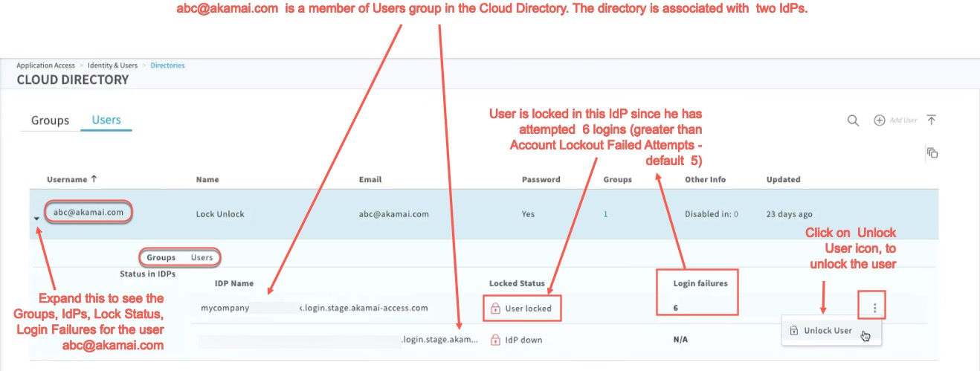The height and width of the screenshot is (371, 980).
Task: Go to Identity & Users breadcrumb
Action: (113, 65)
